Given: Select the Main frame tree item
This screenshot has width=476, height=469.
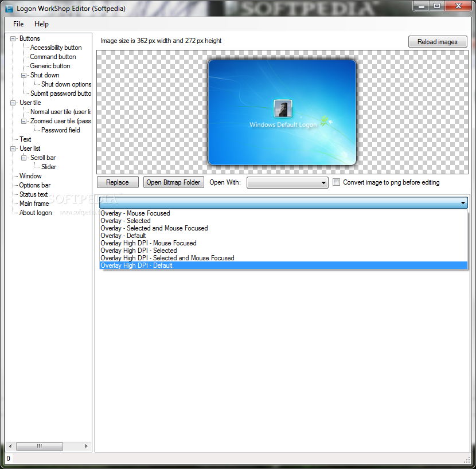Looking at the screenshot, I should coord(34,204).
